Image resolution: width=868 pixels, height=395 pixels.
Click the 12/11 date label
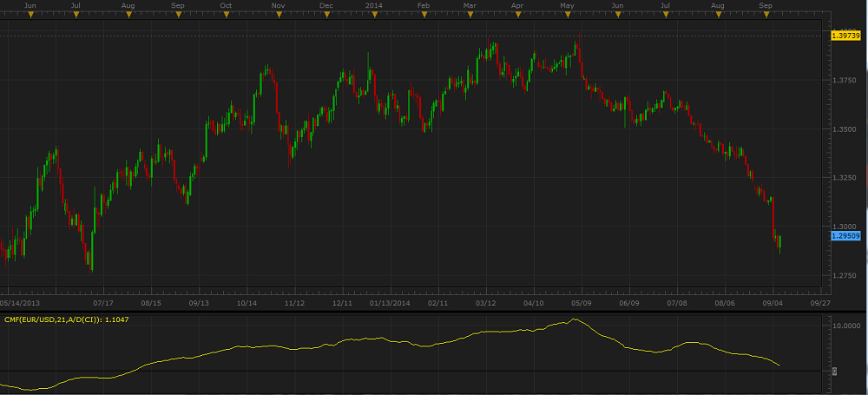pyautogui.click(x=343, y=303)
